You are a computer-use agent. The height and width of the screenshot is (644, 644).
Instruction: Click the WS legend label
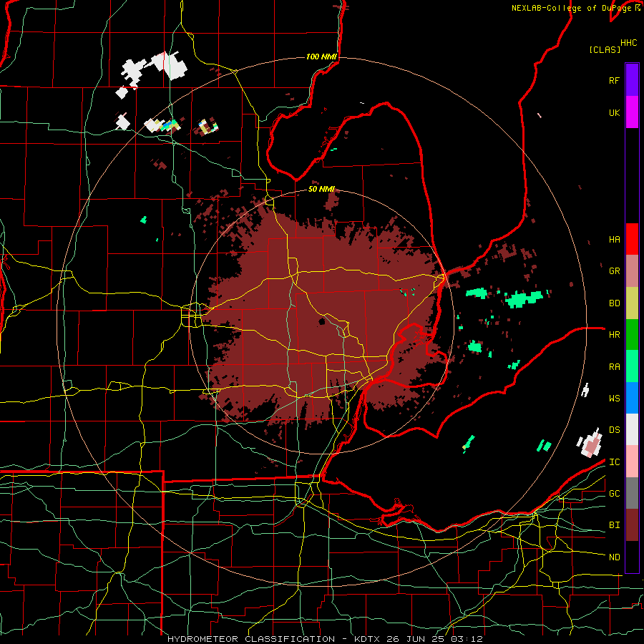(x=614, y=398)
